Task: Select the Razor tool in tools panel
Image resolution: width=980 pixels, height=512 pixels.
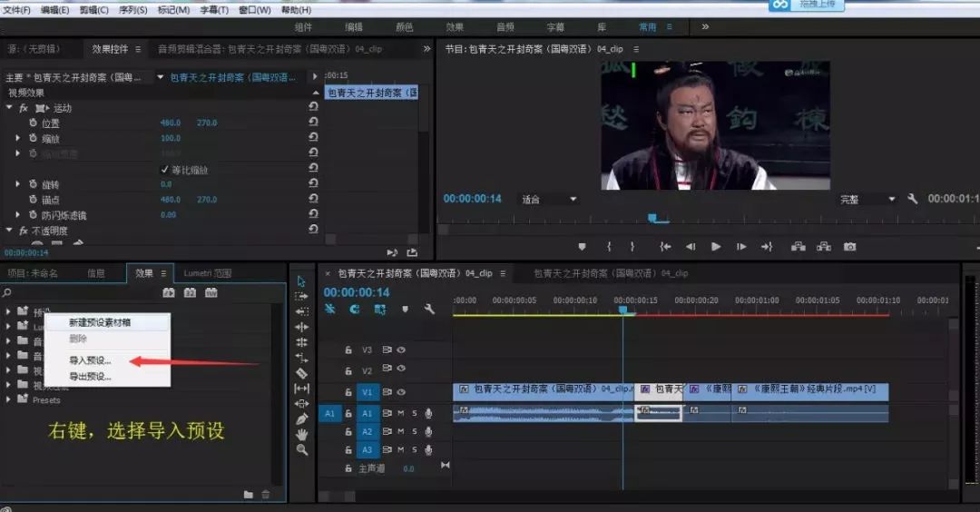Action: tap(302, 373)
